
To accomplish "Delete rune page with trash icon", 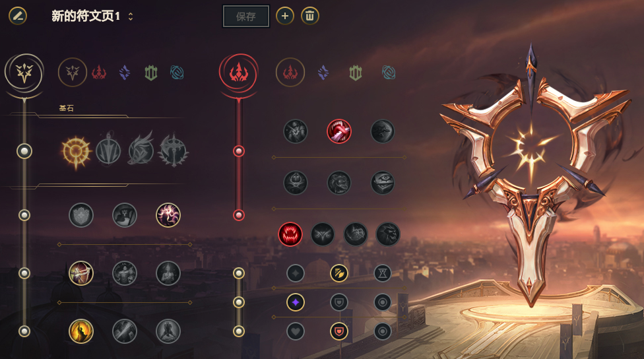I will (x=310, y=16).
